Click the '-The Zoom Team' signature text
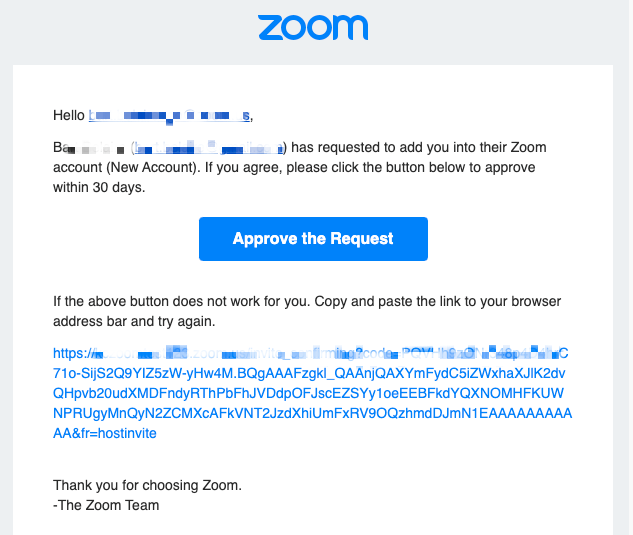Screen dimensions: 633x535 106,505
